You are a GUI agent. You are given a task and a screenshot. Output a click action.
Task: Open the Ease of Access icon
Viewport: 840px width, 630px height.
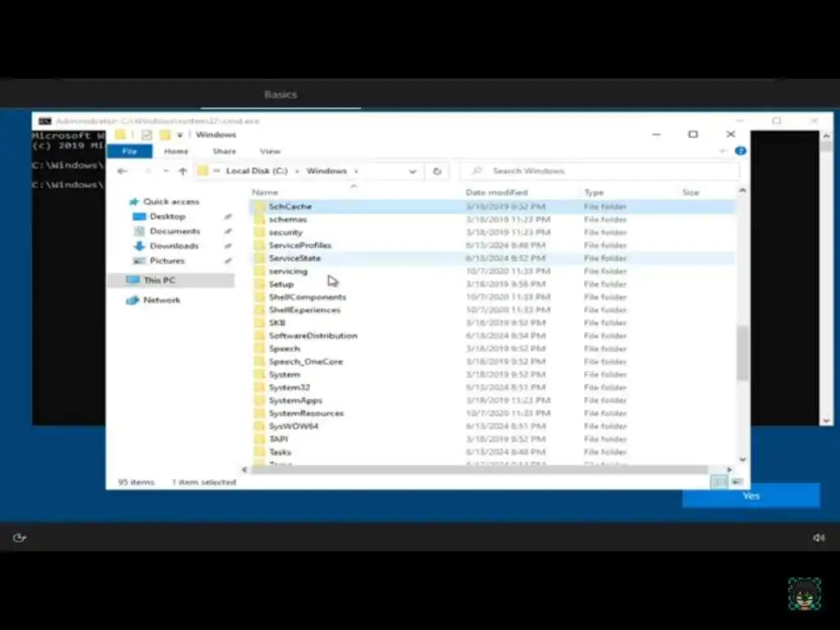click(20, 537)
